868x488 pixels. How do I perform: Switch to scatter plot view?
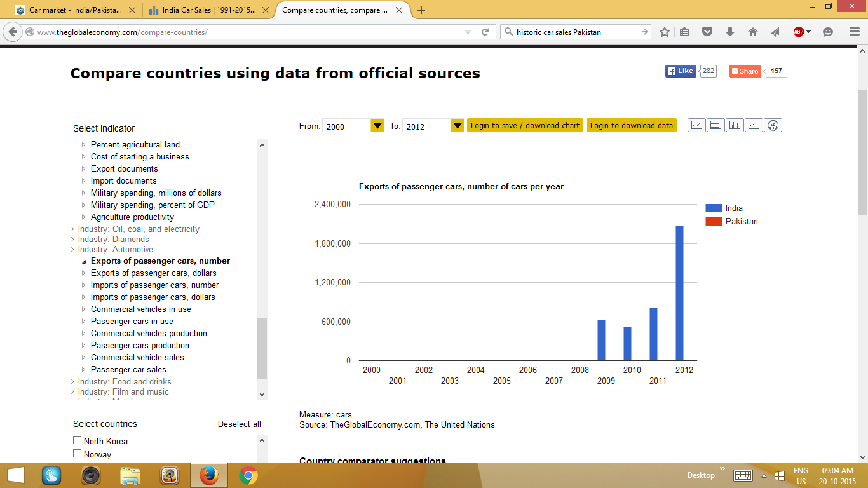click(x=754, y=125)
